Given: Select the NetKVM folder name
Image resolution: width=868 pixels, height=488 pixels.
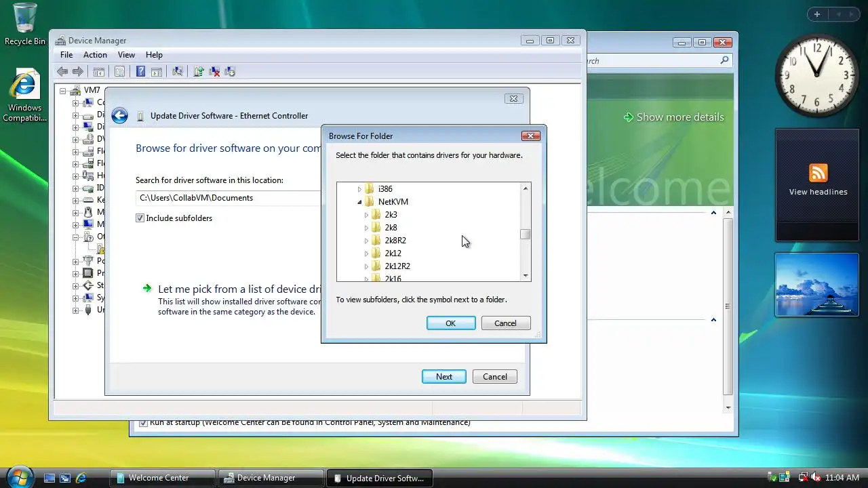Looking at the screenshot, I should pos(393,202).
